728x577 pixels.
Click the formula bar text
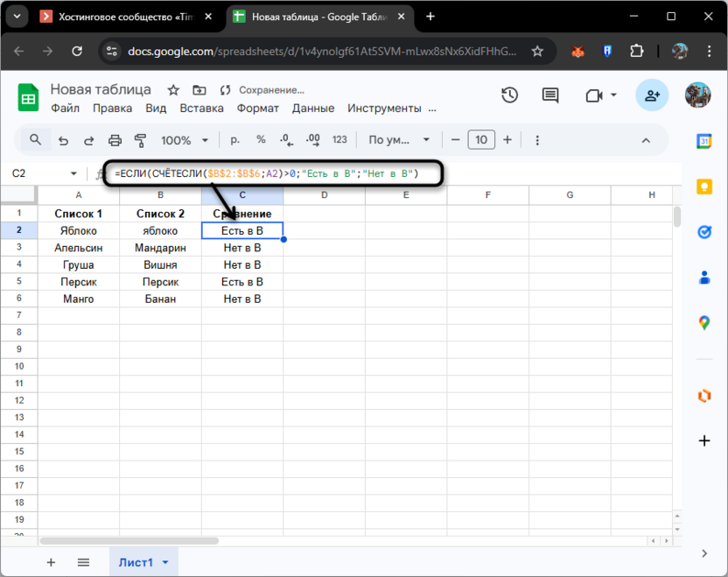(267, 173)
